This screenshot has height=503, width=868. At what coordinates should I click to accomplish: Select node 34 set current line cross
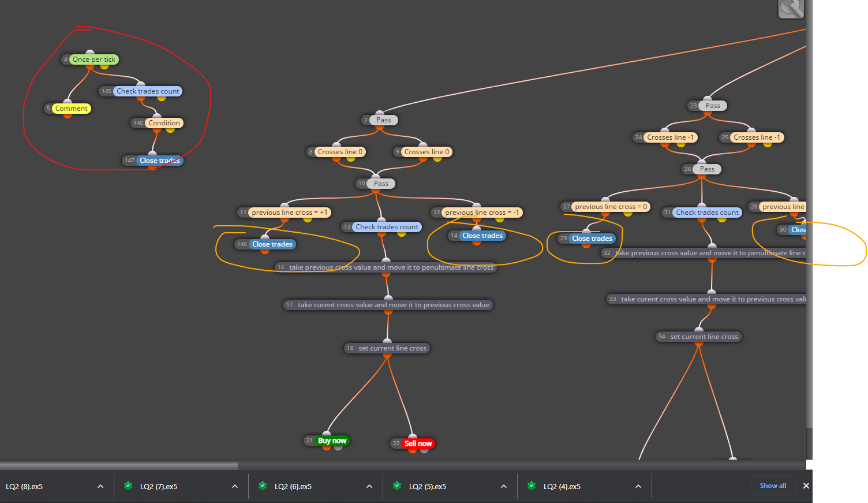(x=698, y=337)
